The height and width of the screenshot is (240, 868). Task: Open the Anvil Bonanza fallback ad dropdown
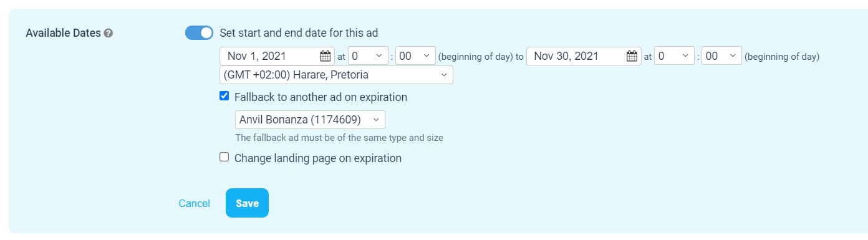(310, 119)
